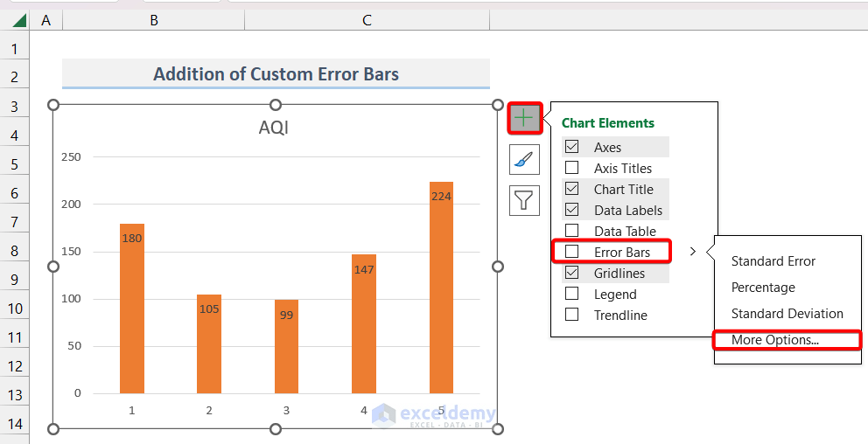Click the chart's right-middle resize handle
Viewport: 868px width, 444px height.
tap(498, 267)
